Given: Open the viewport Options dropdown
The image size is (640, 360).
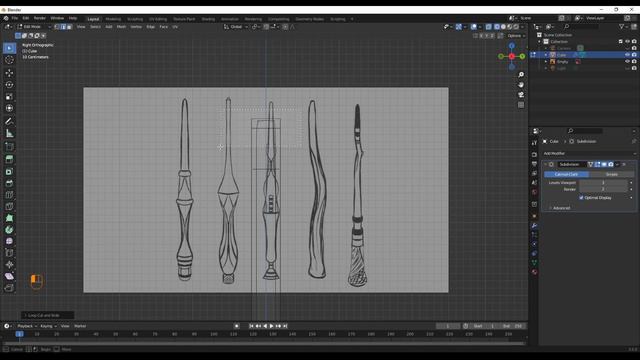Looking at the screenshot, I should (x=516, y=36).
